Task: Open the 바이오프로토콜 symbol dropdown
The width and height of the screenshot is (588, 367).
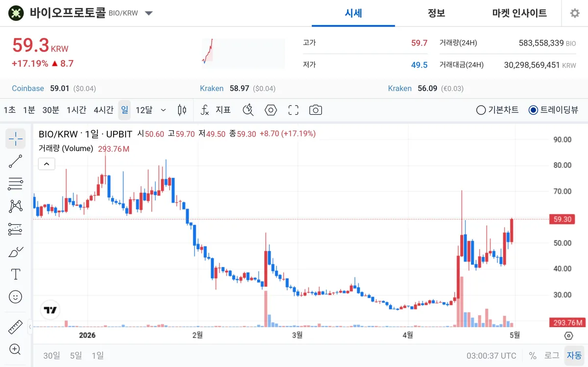Action: 148,14
